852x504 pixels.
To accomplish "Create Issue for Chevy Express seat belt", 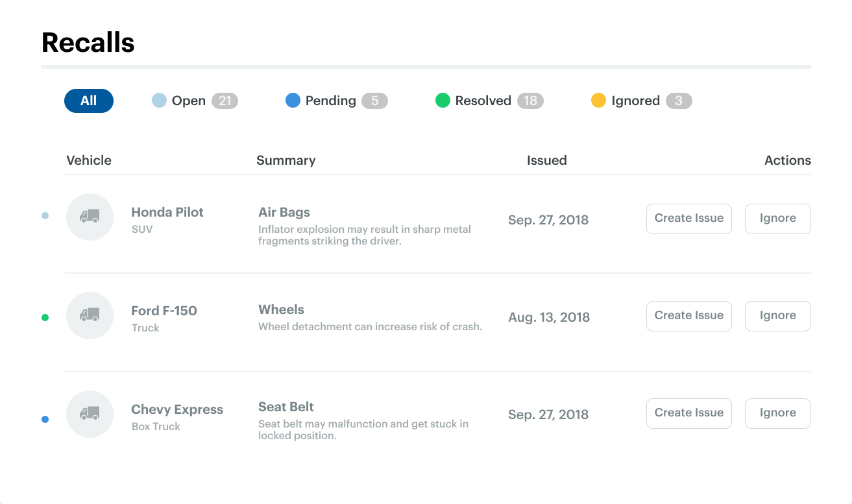I will [x=688, y=413].
